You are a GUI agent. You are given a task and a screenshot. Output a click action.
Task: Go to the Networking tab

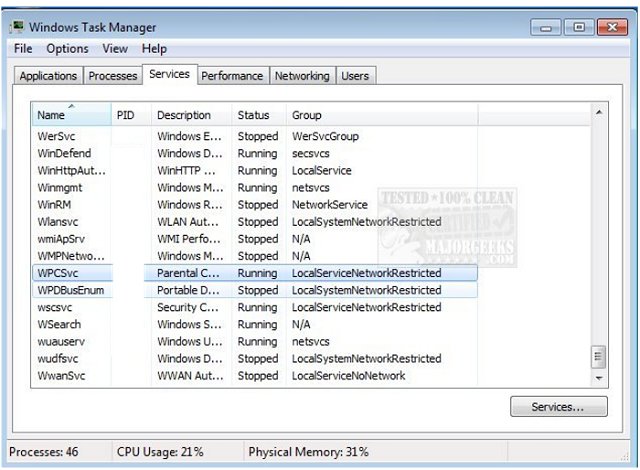tap(301, 76)
